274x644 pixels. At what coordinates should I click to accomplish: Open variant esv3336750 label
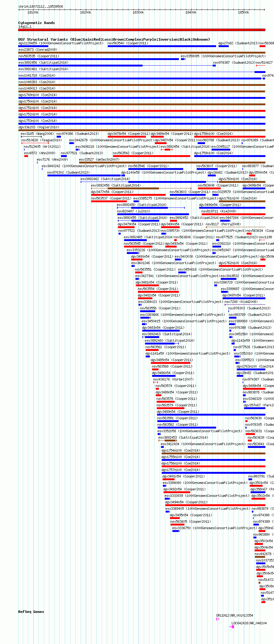tap(214, 528)
